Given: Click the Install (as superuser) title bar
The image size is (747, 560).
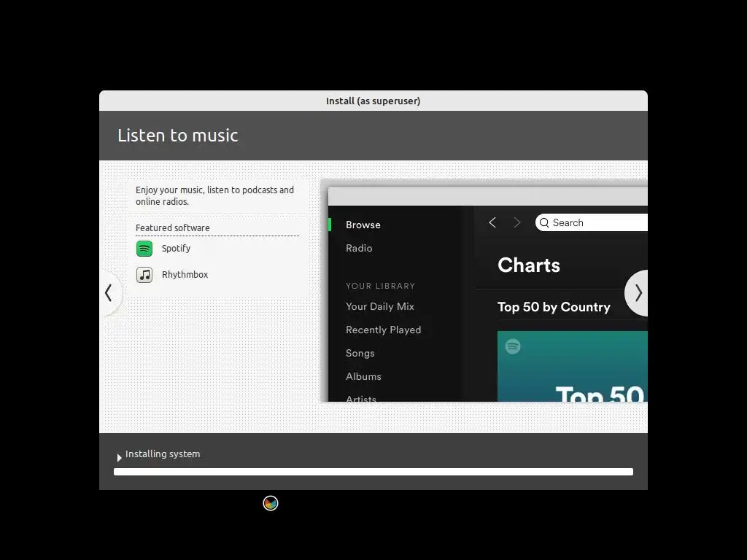Looking at the screenshot, I should click(x=373, y=101).
